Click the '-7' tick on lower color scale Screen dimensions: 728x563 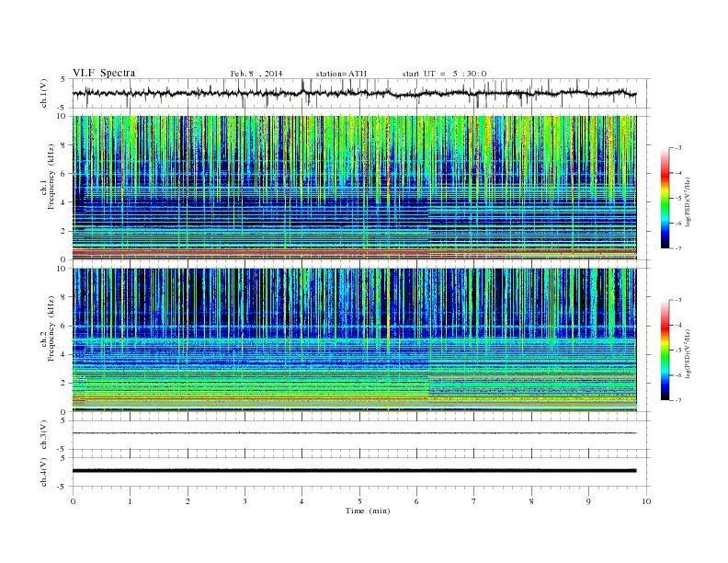pos(677,400)
